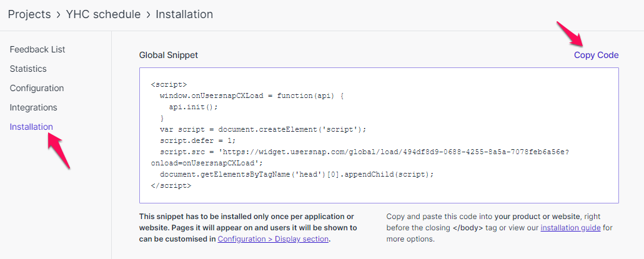Click the Installation breadcrumb item
This screenshot has width=644, height=259.
(x=184, y=15)
